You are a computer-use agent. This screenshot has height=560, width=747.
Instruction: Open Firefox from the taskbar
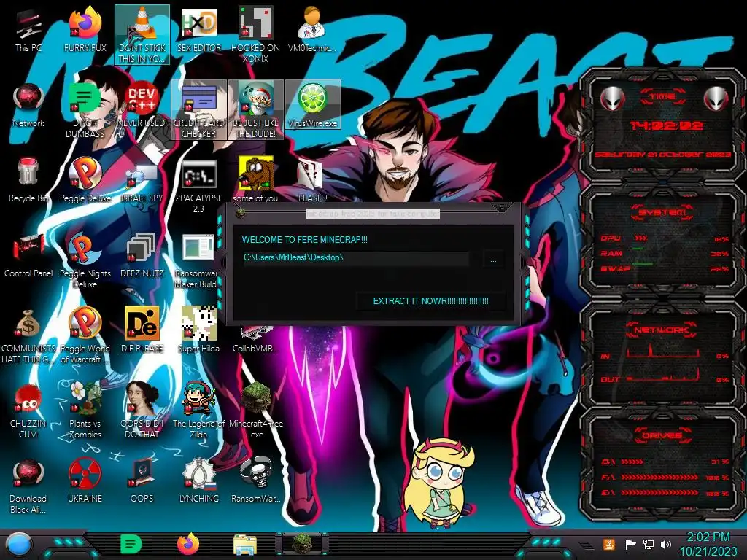pos(188,544)
